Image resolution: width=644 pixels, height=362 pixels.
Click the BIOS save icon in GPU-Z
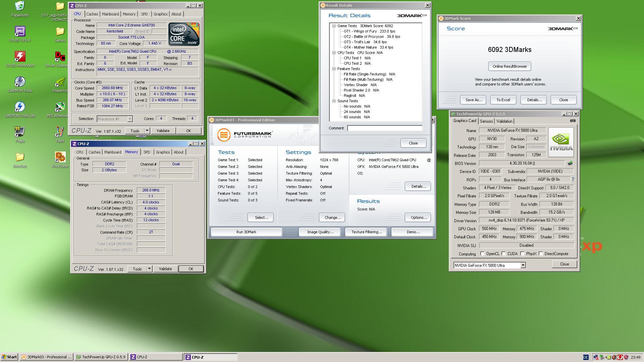coord(570,163)
